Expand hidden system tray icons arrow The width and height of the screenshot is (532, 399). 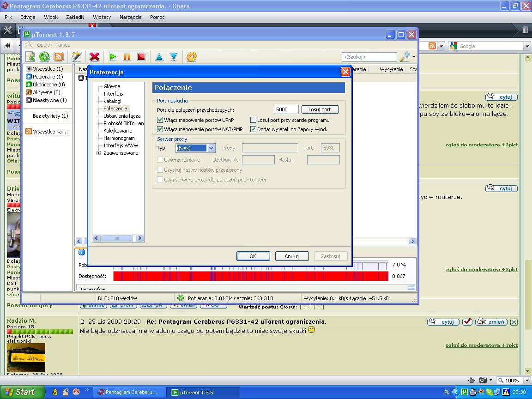click(x=456, y=392)
